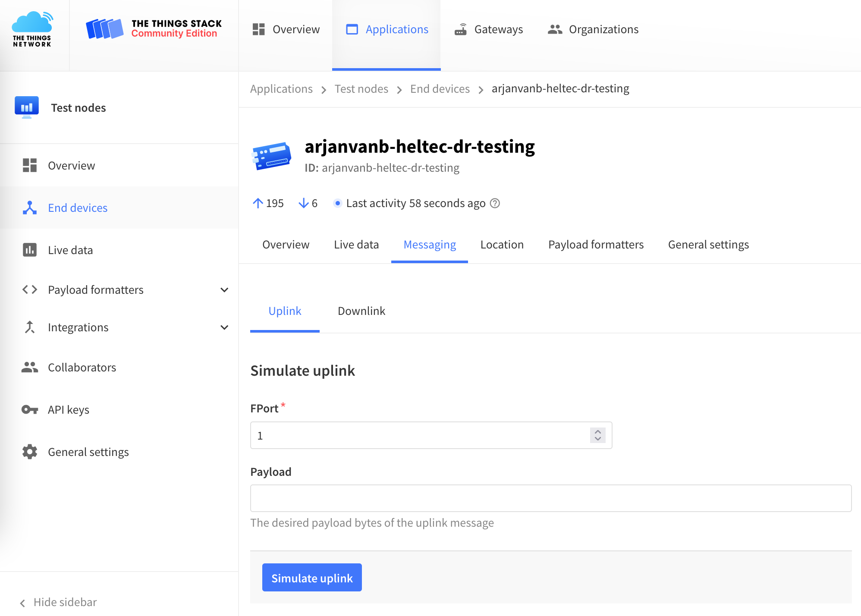Click Last activity 58 seconds ago text

(x=416, y=203)
